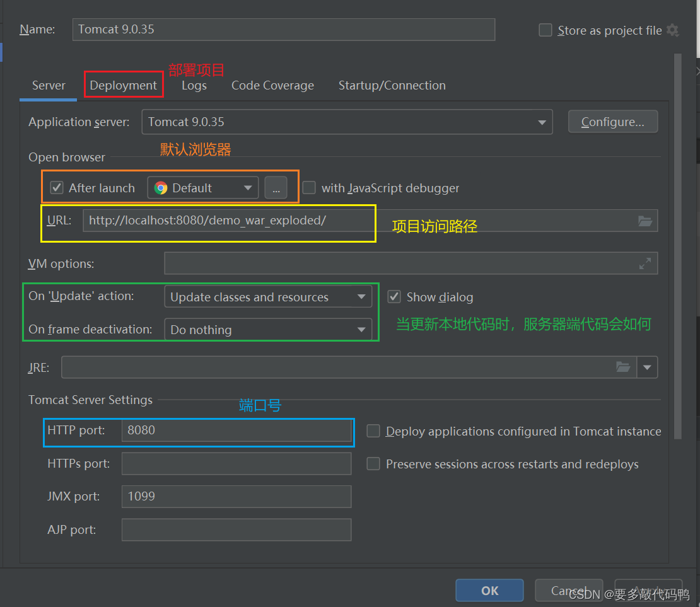Expand the VM options field with the arrows icon
This screenshot has width=700, height=607.
[x=645, y=263]
